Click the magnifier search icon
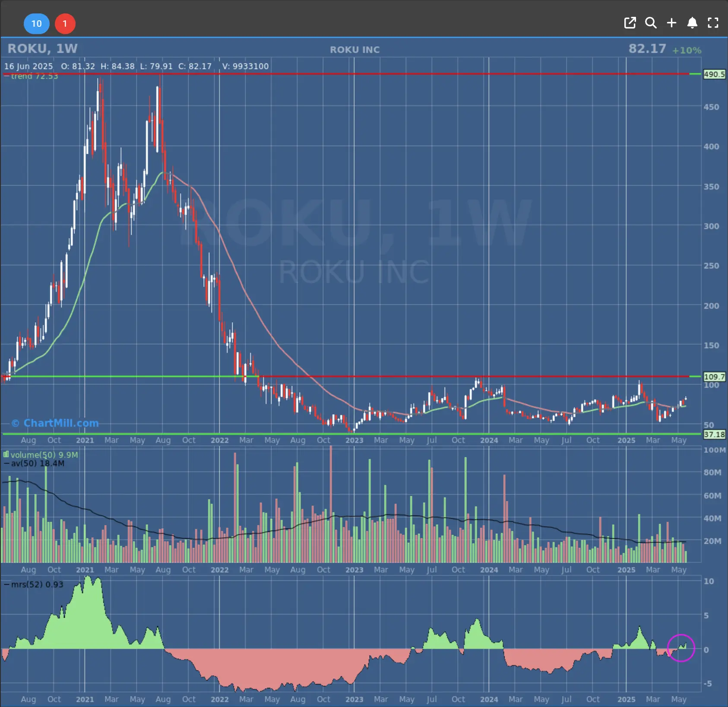 click(x=651, y=23)
